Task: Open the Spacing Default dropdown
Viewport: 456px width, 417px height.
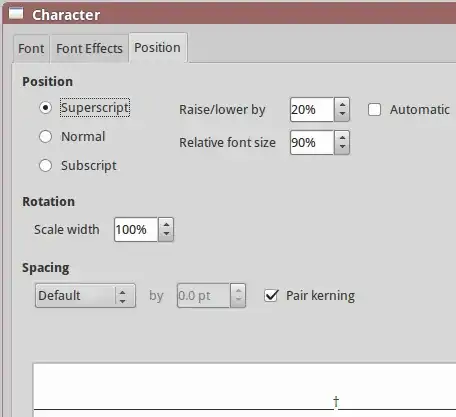Action: point(85,295)
